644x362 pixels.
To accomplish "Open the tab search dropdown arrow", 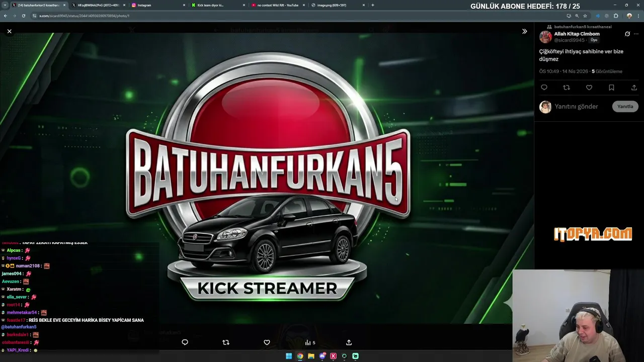I will click(x=5, y=5).
